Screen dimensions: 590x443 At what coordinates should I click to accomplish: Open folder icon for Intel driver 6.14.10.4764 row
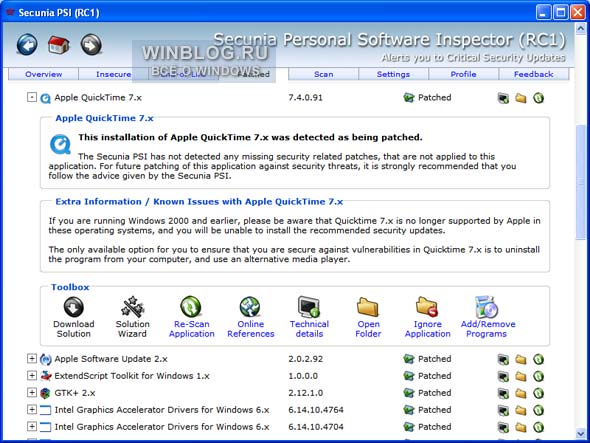pos(521,410)
